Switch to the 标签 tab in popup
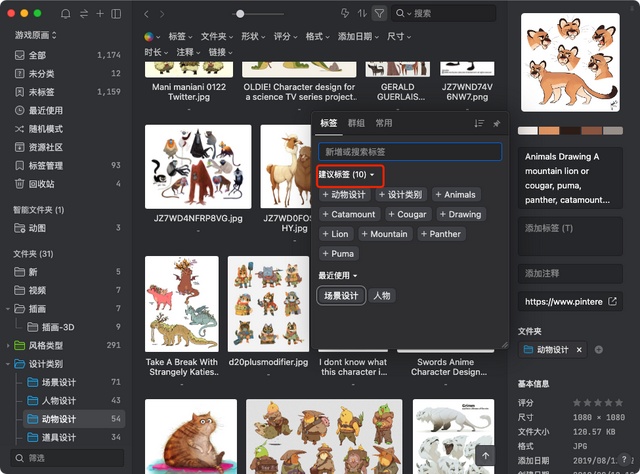This screenshot has width=640, height=474. [x=329, y=123]
